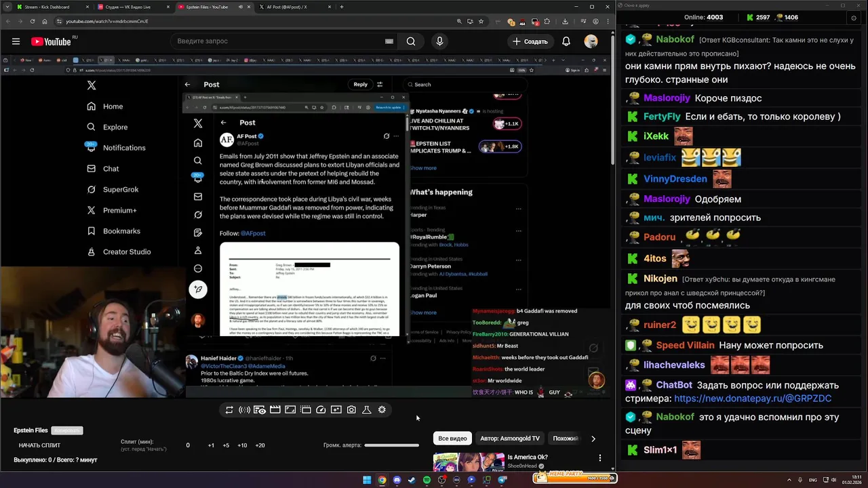Viewport: 868px width, 488px height.
Task: Click FertyFly username in chat
Action: click(x=662, y=117)
